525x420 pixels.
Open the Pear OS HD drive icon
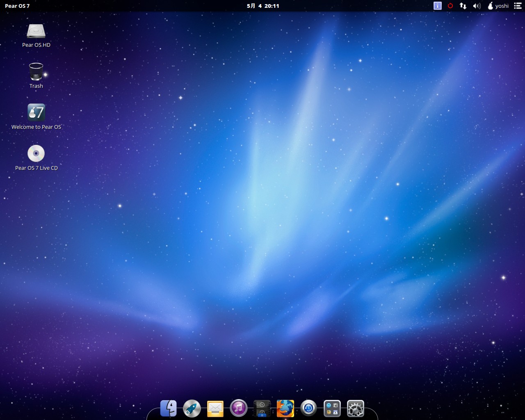click(x=36, y=31)
